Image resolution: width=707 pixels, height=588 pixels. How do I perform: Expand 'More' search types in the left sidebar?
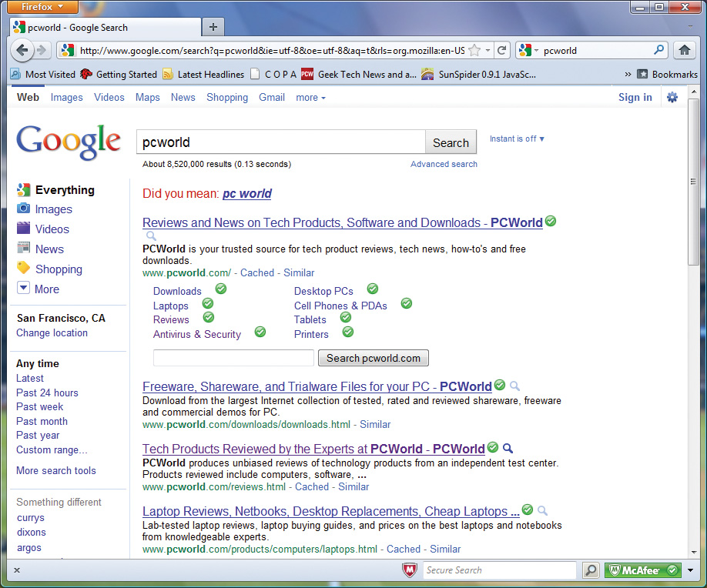[x=46, y=289]
